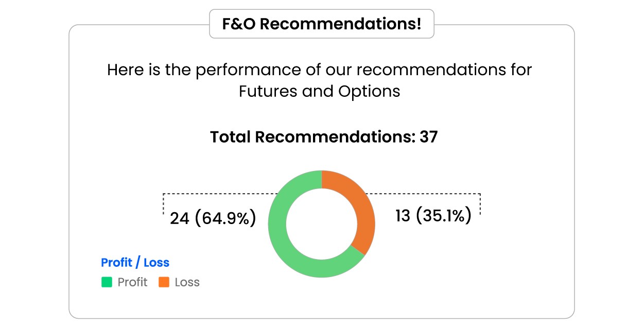The width and height of the screenshot is (644, 326).
Task: Open the "Profit / Loss" legend heading
Action: pyautogui.click(x=135, y=263)
